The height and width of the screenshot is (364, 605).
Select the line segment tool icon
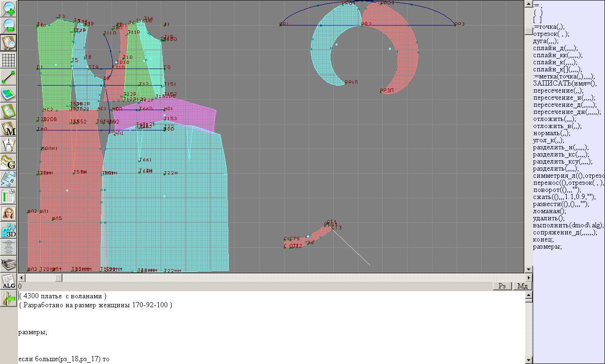point(9,77)
